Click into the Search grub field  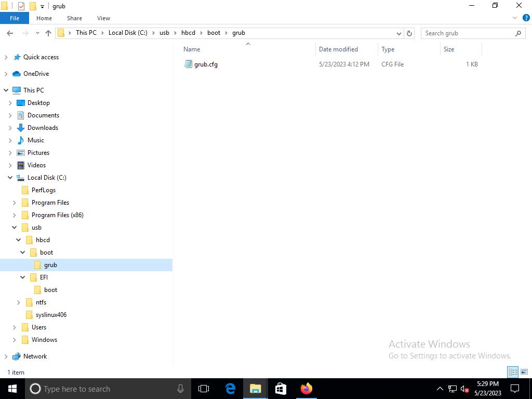point(468,33)
